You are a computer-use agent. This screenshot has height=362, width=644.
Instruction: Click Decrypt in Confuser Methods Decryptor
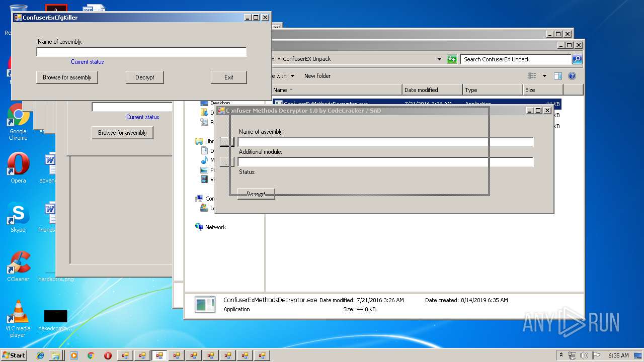(x=256, y=194)
